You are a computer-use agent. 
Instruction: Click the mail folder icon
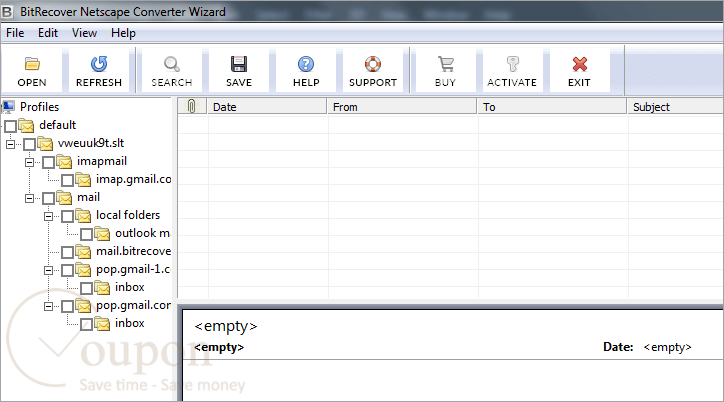[x=64, y=198]
